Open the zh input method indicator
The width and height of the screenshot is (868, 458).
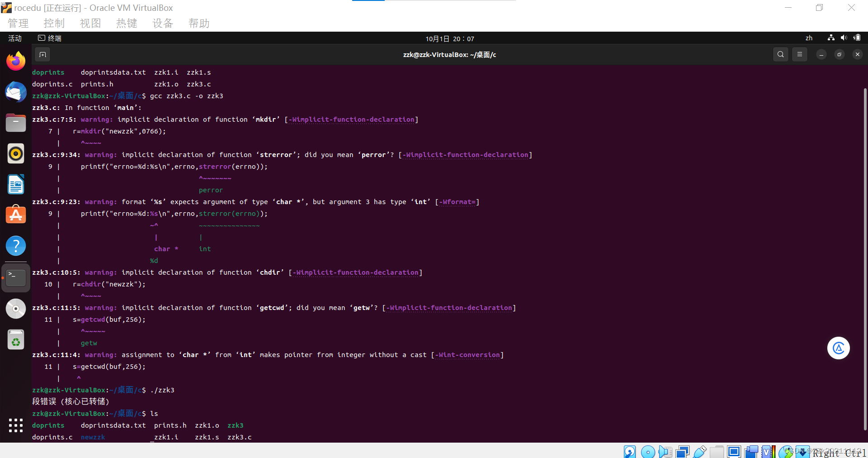coord(809,38)
